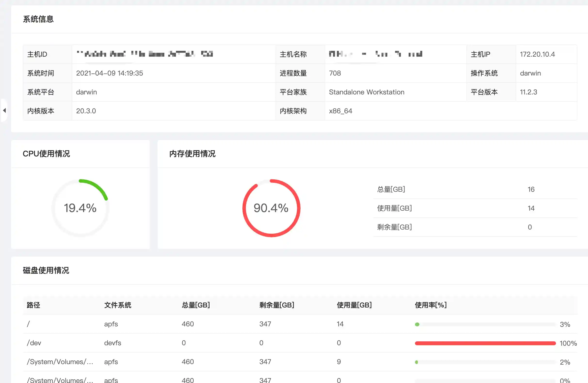Click the sidebar collapse arrow handle
Screen dimensions: 588x383
pos(4,110)
